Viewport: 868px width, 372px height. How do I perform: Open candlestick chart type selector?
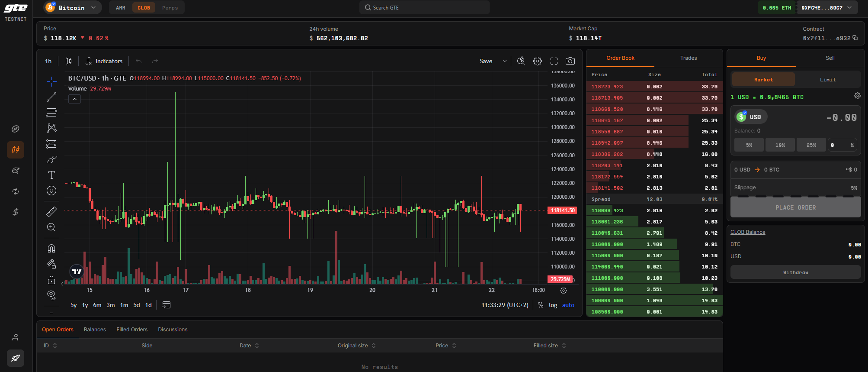68,61
